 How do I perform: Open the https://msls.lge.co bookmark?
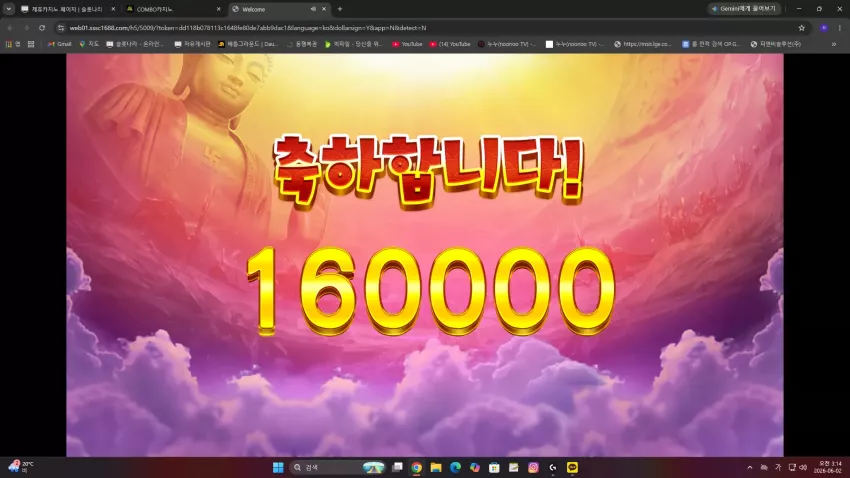coord(642,44)
